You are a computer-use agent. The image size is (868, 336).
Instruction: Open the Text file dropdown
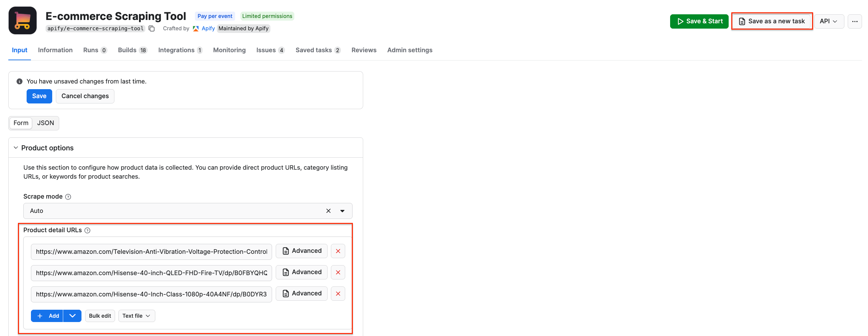coord(136,316)
